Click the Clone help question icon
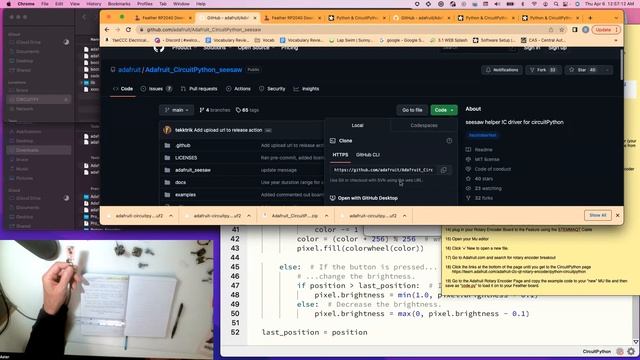Image resolution: width=640 pixels, height=360 pixels. coord(449,141)
